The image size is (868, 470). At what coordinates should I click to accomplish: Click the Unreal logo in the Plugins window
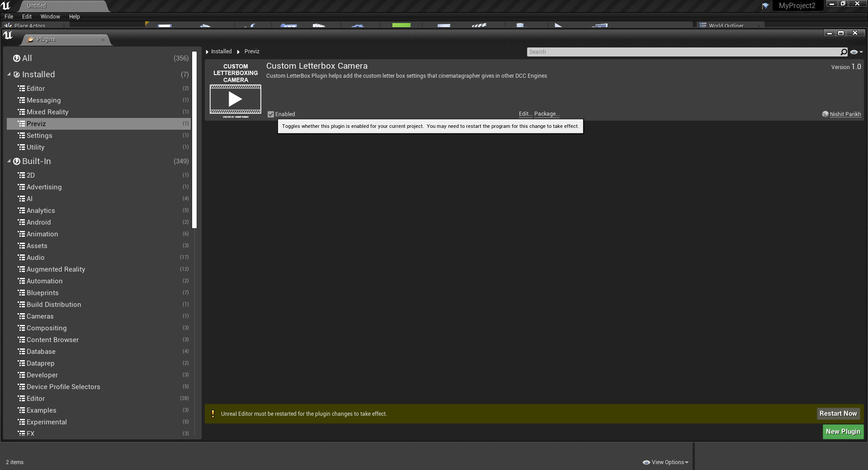tap(8, 35)
